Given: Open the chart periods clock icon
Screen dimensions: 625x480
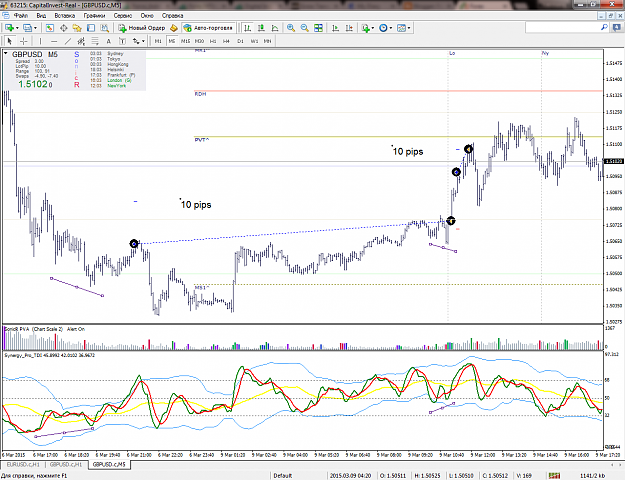Looking at the screenshot, I should coord(383,28).
